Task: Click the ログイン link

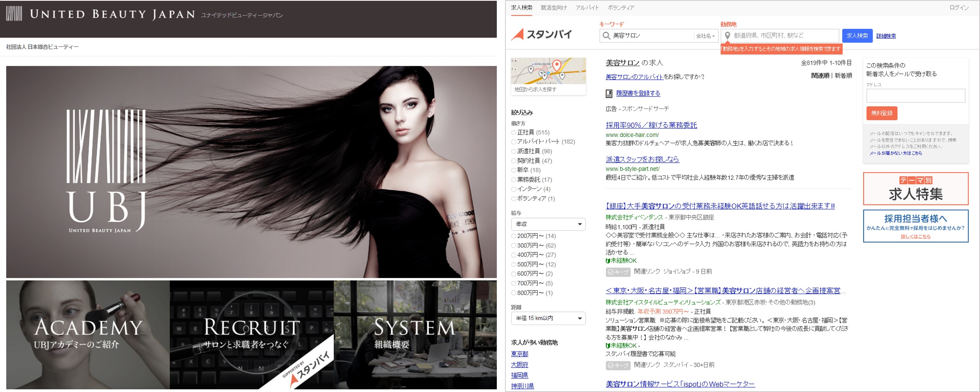Action: tap(959, 8)
